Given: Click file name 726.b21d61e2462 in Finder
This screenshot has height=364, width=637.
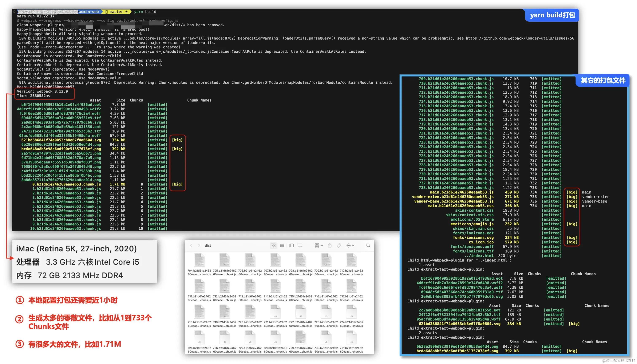Looking at the screenshot, I should tap(225, 348).
